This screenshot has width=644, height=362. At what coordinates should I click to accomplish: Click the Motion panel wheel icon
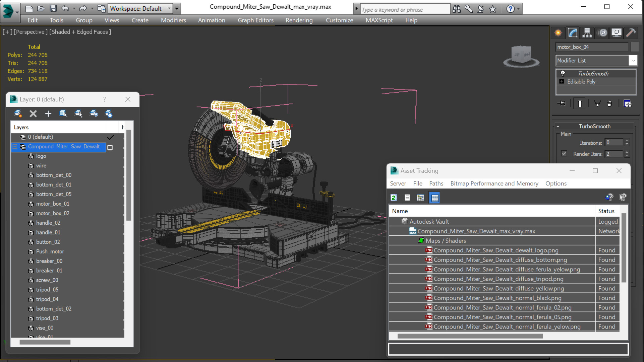click(x=602, y=32)
